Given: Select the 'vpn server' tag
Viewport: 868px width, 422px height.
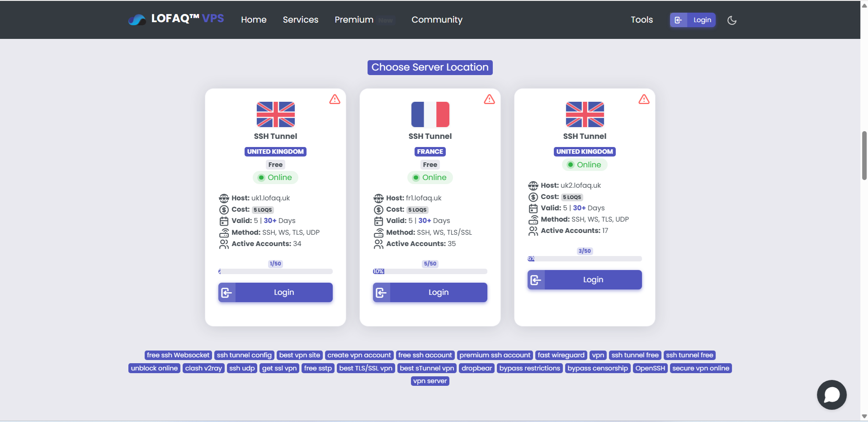Looking at the screenshot, I should click(430, 381).
